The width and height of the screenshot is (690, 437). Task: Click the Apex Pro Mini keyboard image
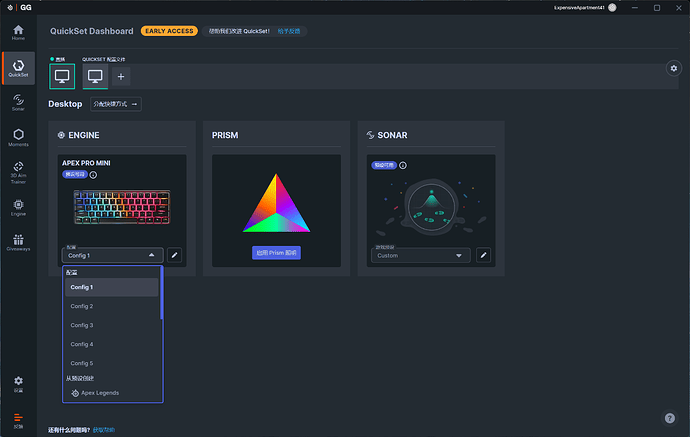[110, 207]
